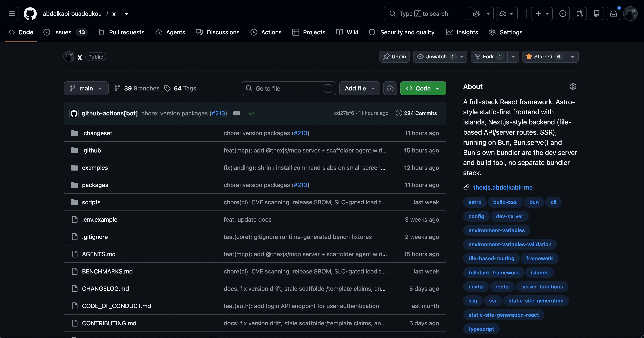The height and width of the screenshot is (338, 644).
Task: Open notifications inbox icon
Action: pyautogui.click(x=613, y=13)
